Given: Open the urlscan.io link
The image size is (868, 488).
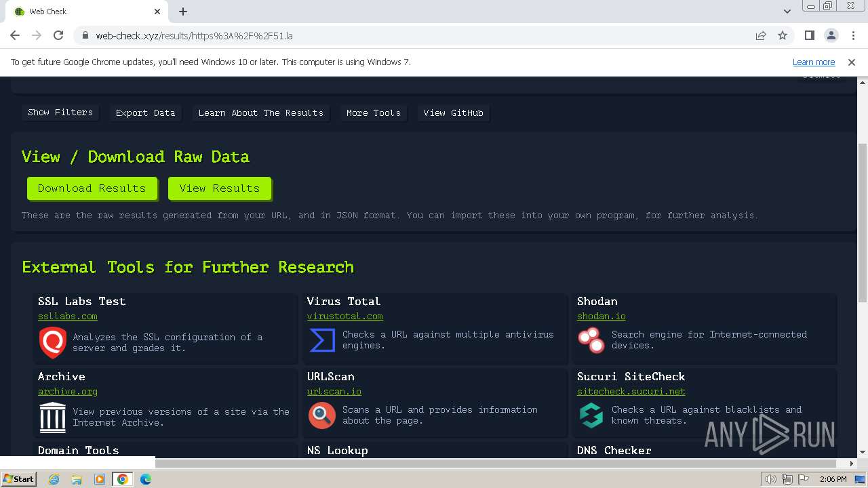Looking at the screenshot, I should (x=334, y=392).
